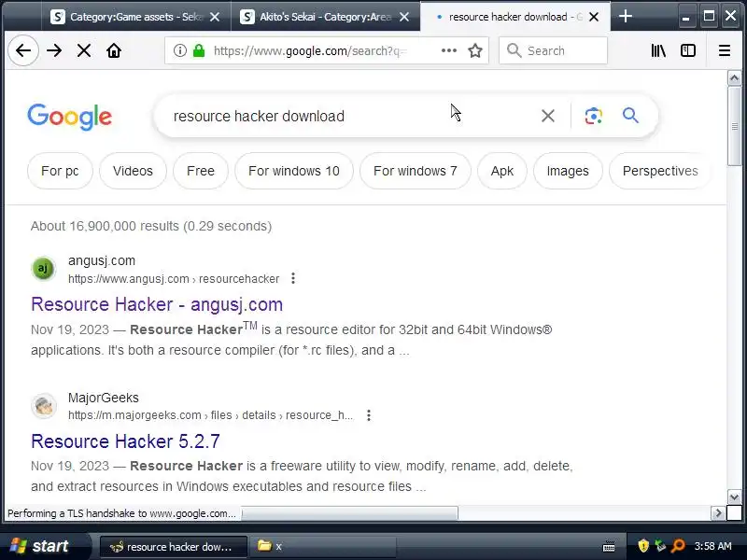747x560 pixels.
Task: View the green padlock connection details
Action: click(199, 50)
